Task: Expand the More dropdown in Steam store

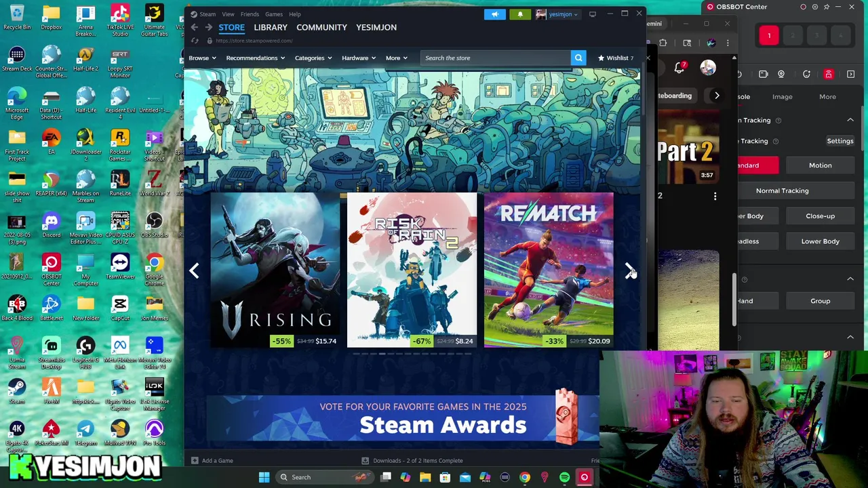Action: coord(397,58)
